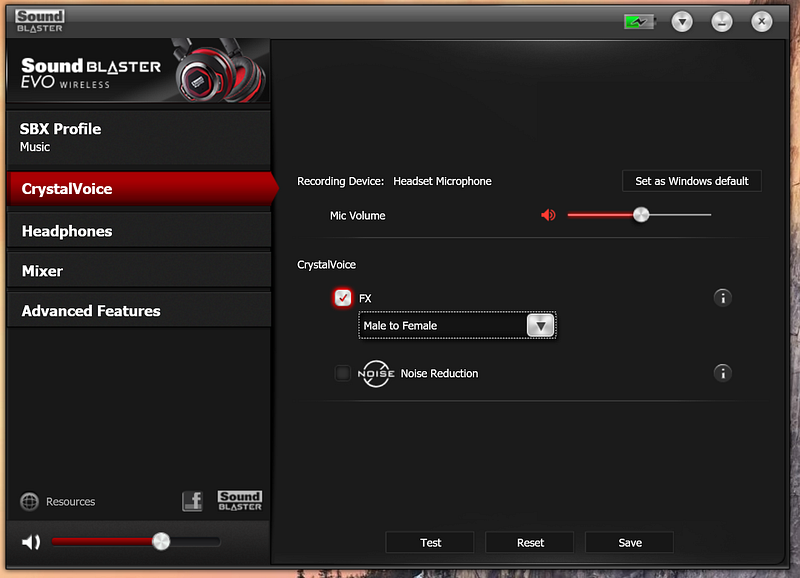Save the CrystalVoice settings

[x=630, y=543]
